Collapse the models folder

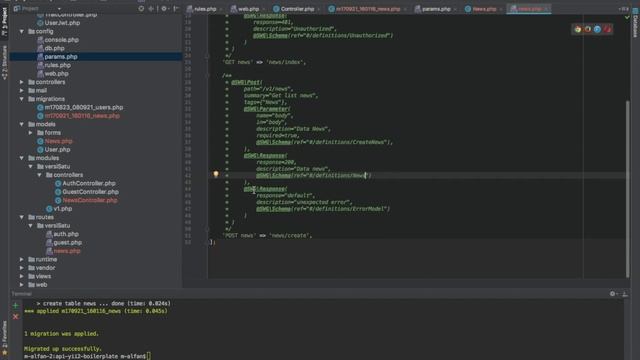click(22, 124)
